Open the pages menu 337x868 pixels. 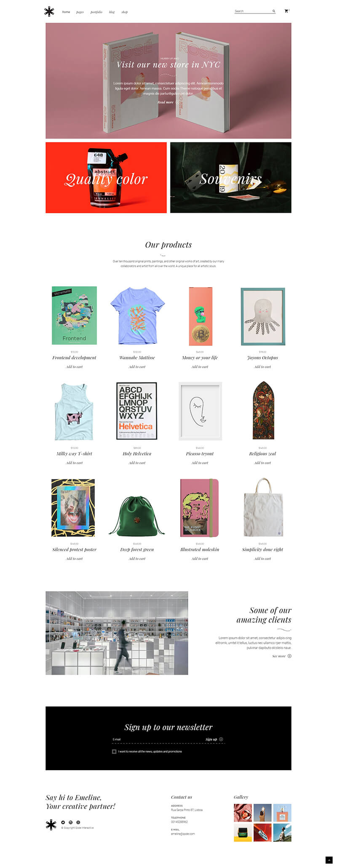pos(80,12)
